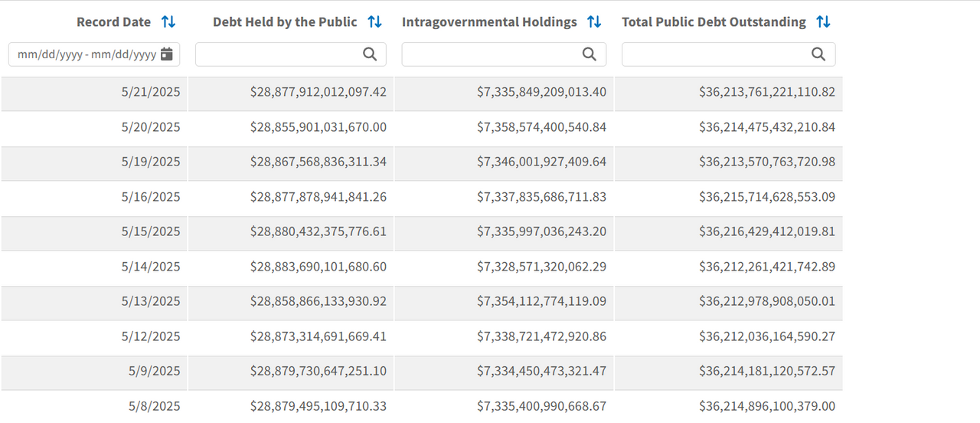Click the total debt value for 5/15/2025
980x423 pixels.
point(766,231)
